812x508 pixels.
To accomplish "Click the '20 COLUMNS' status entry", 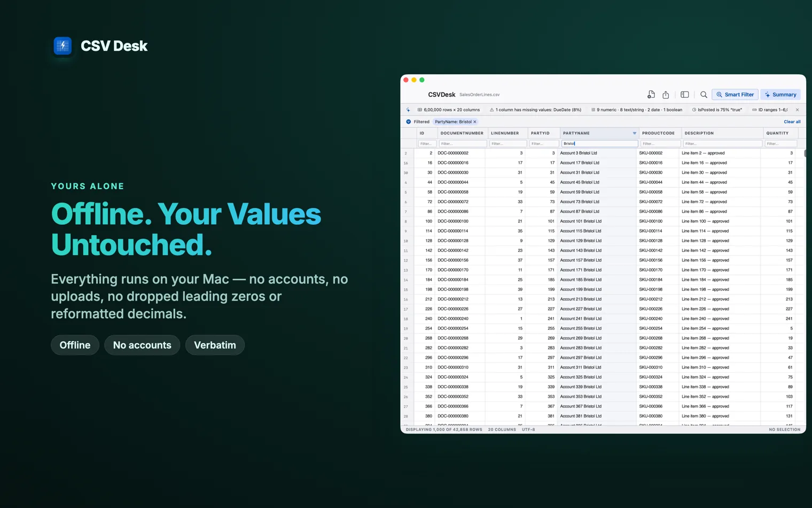I will 502,429.
